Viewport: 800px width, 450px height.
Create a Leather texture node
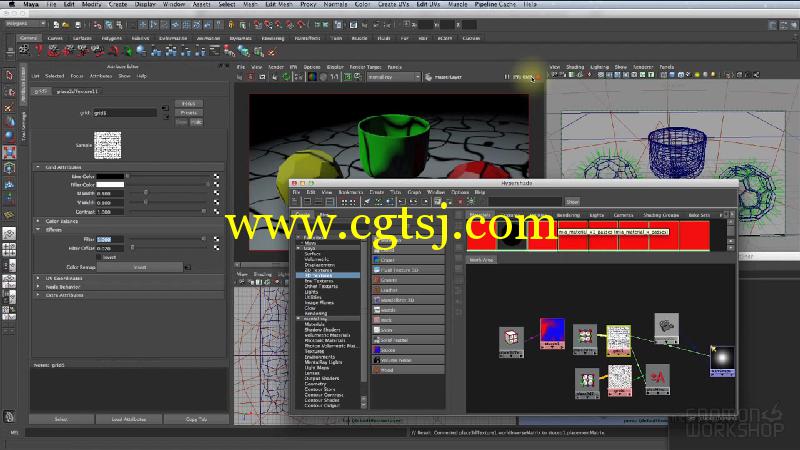click(408, 290)
